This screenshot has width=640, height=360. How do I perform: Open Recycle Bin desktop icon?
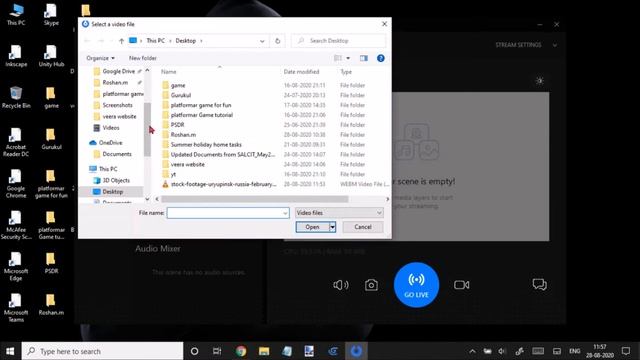(x=16, y=97)
